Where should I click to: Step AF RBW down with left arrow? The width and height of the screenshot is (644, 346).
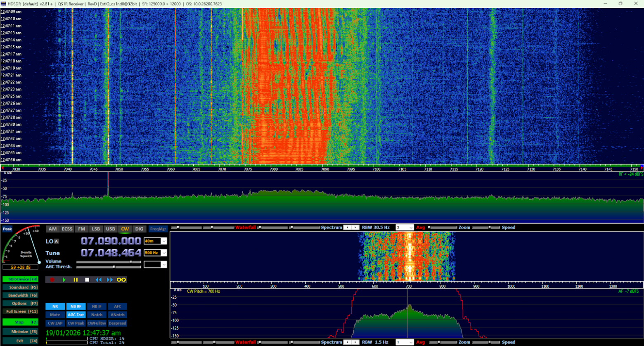[x=348, y=342]
